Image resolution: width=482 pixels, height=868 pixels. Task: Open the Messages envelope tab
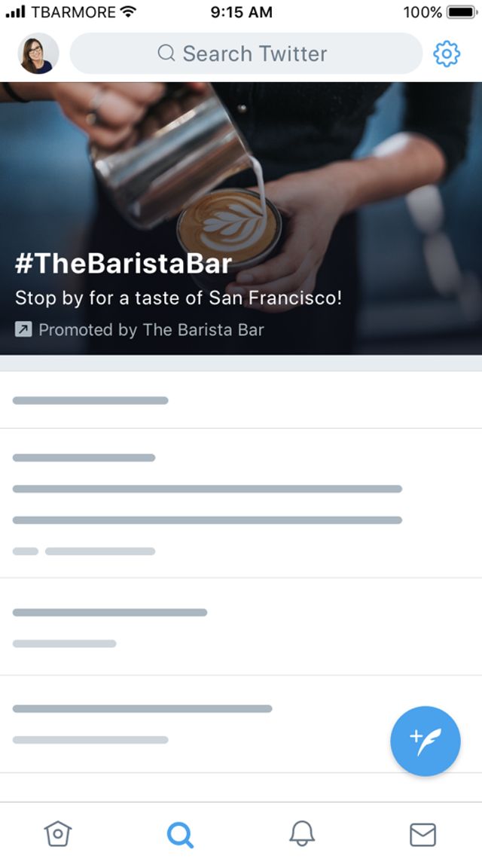pos(423,834)
